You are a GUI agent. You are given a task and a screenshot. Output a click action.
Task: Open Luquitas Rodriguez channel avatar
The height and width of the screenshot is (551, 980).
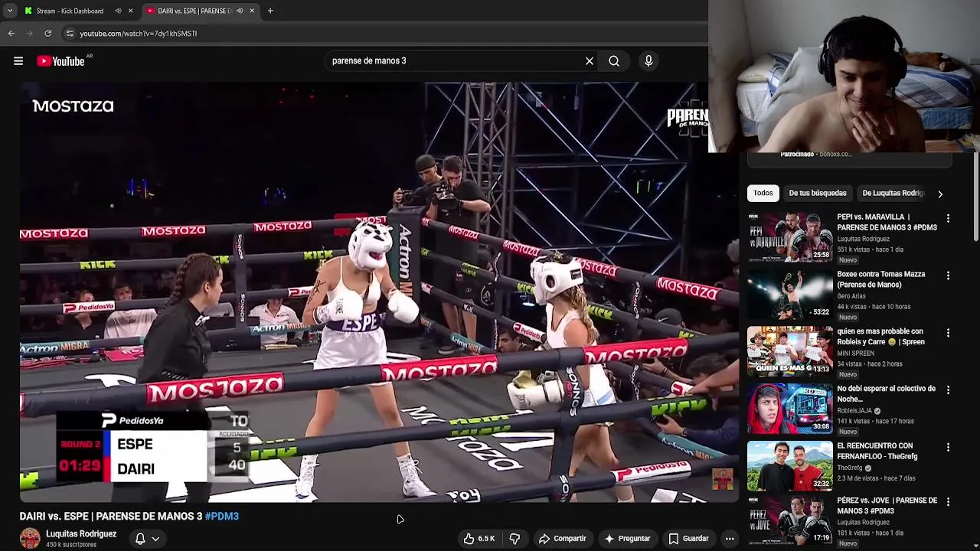(x=30, y=539)
